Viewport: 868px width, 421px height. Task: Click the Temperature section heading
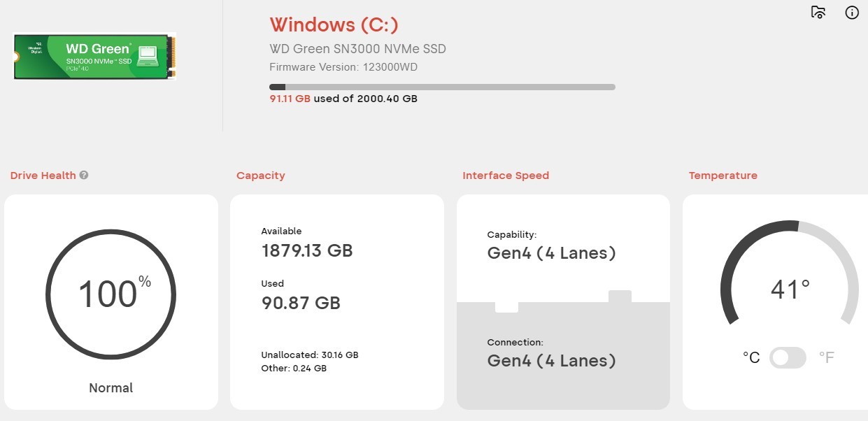tap(723, 176)
